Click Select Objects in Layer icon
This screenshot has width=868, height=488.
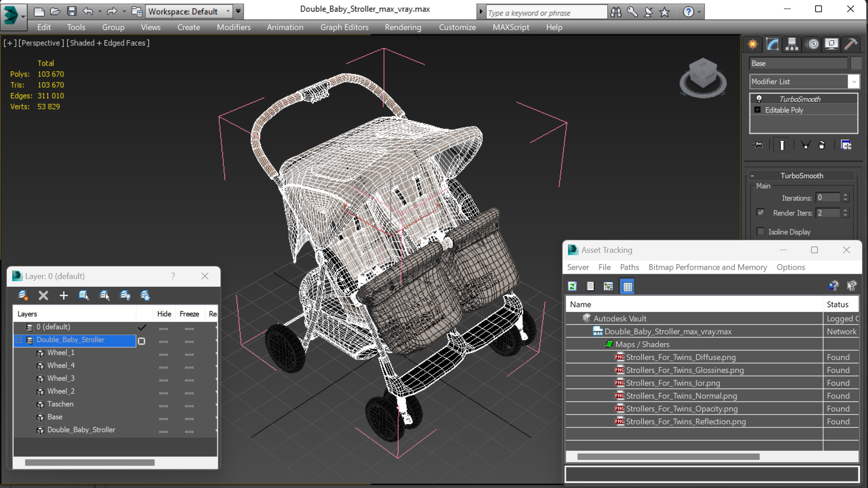click(84, 295)
